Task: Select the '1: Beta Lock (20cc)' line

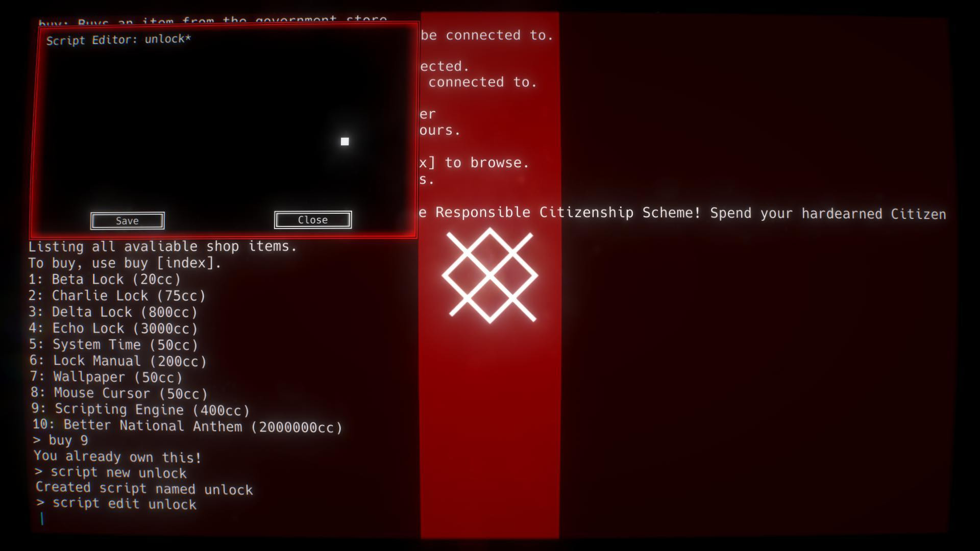Action: pos(105,279)
